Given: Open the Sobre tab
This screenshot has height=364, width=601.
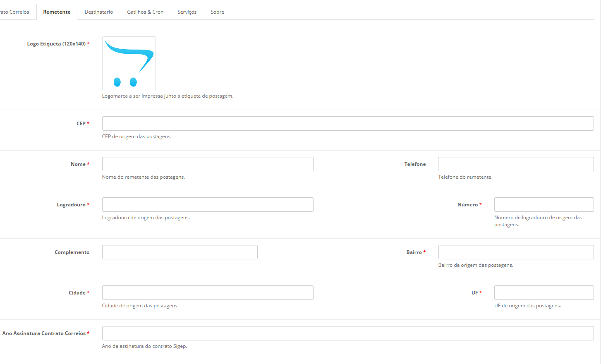Looking at the screenshot, I should point(217,12).
